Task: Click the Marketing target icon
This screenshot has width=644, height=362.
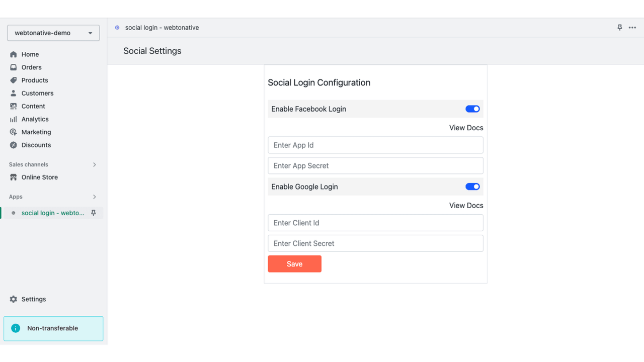Action: 14,132
